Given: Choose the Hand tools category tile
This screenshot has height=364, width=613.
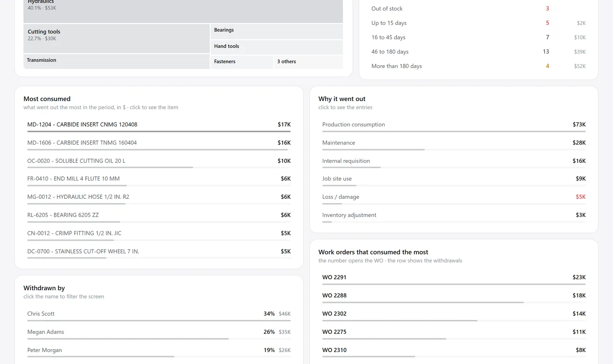Looking at the screenshot, I should (x=277, y=47).
